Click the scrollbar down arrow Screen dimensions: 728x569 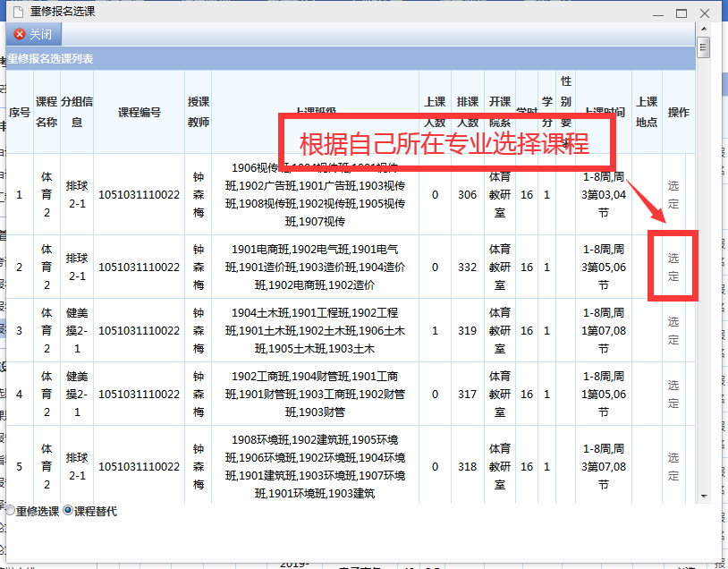pyautogui.click(x=704, y=496)
